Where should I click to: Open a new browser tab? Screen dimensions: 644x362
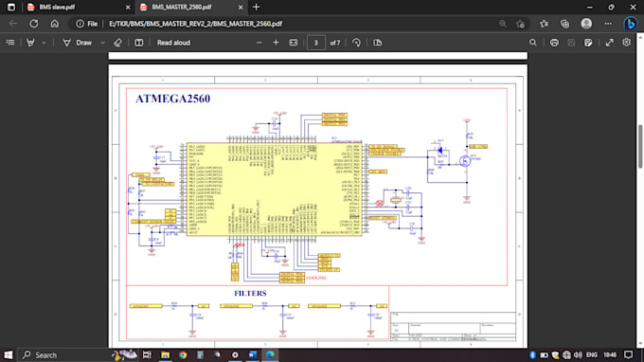257,7
